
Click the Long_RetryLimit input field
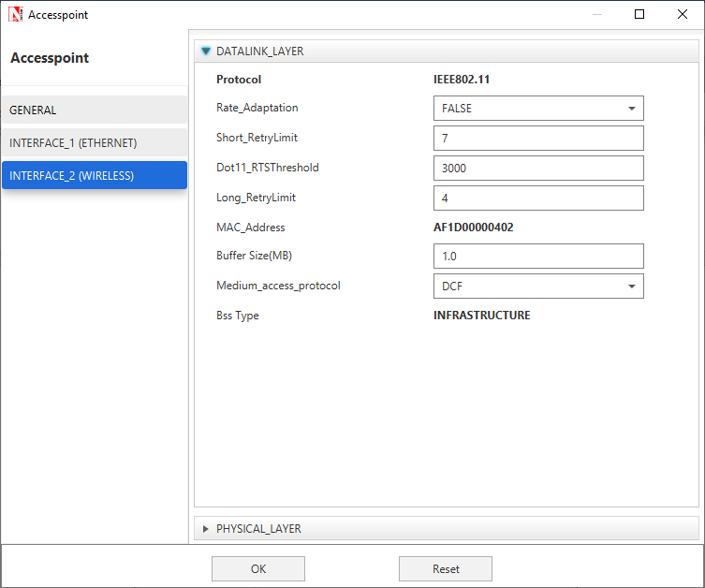(538, 198)
